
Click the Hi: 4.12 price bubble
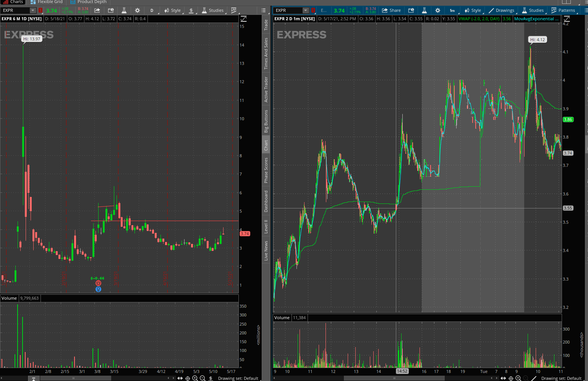point(538,39)
